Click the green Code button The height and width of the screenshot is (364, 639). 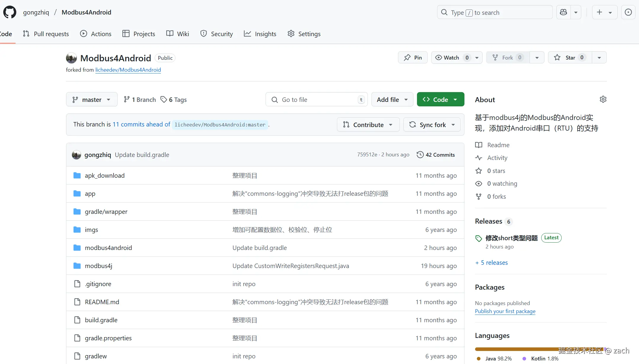440,100
